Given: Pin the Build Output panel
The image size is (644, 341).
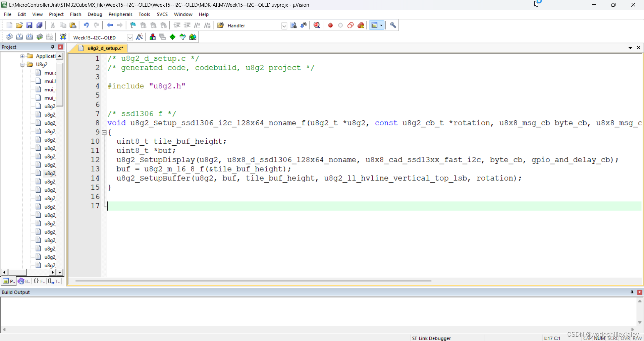Looking at the screenshot, I should [x=632, y=292].
